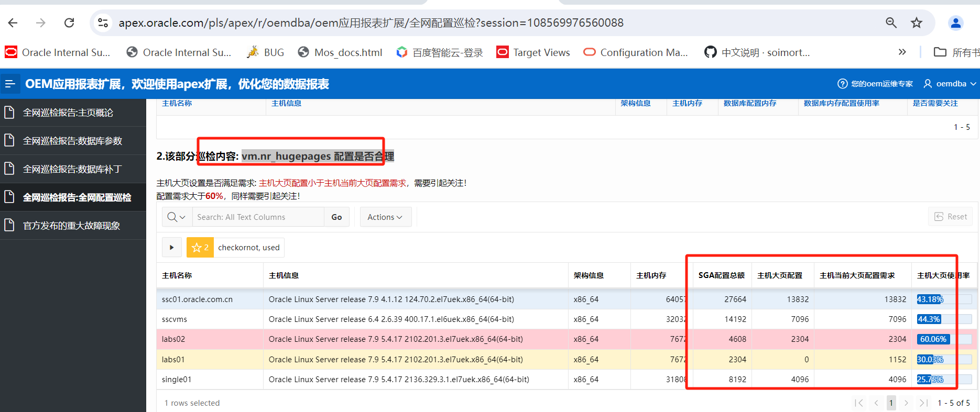Select page 1 in pagination
This screenshot has height=412, width=980.
891,403
